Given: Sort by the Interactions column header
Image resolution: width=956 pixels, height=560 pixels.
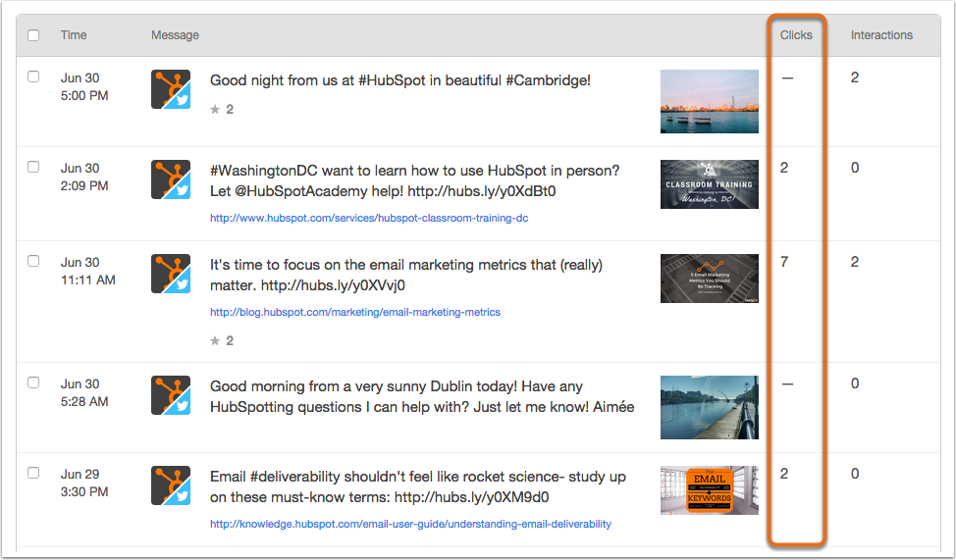Looking at the screenshot, I should (x=881, y=35).
